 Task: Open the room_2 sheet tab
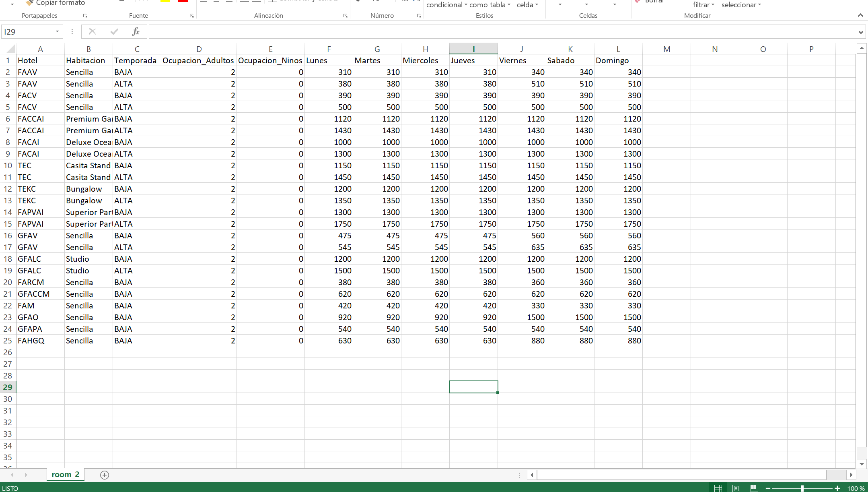pos(65,474)
